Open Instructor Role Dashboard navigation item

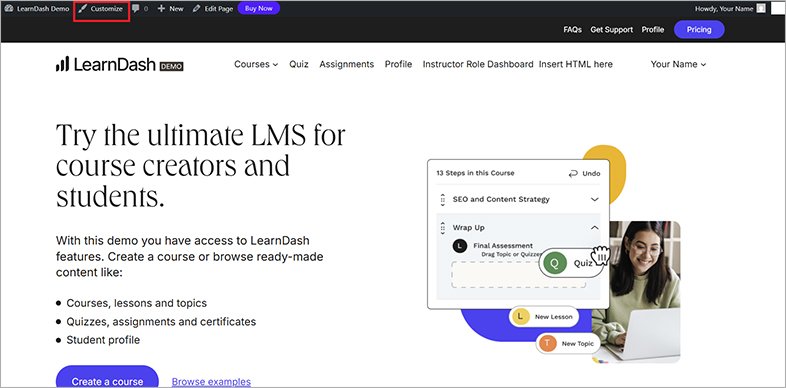(478, 64)
